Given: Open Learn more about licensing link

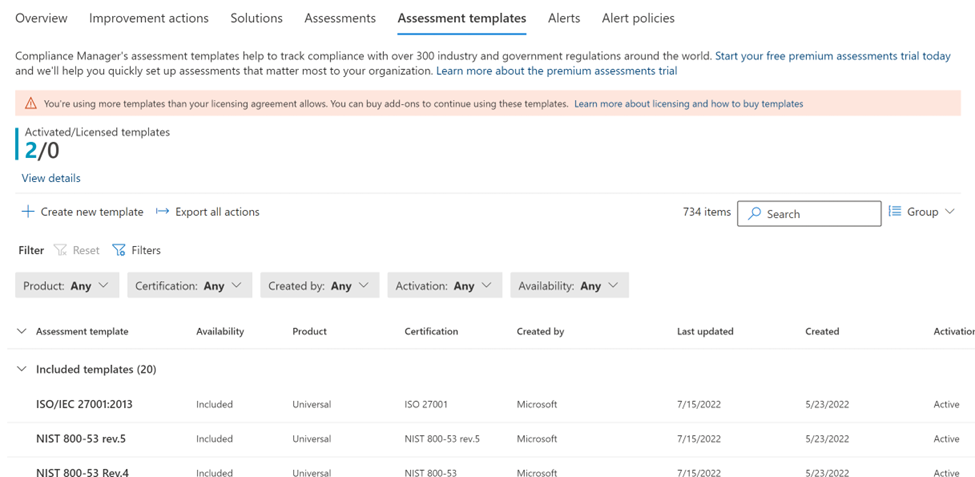Looking at the screenshot, I should (x=688, y=104).
